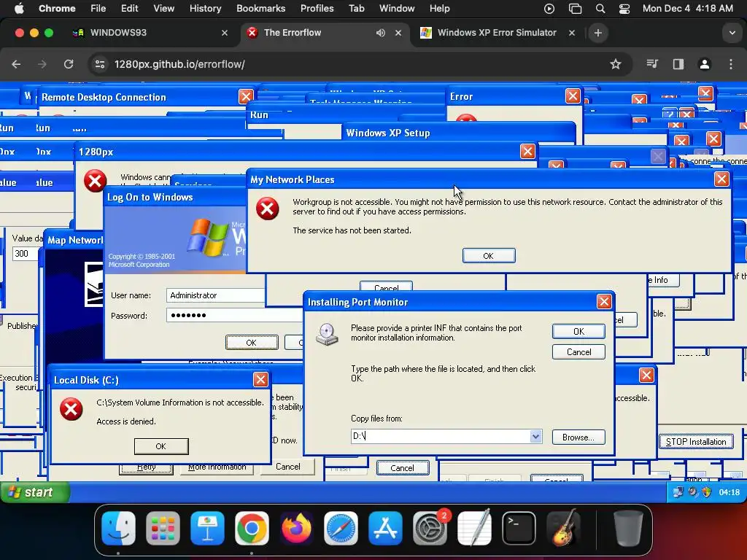This screenshot has height=560, width=747.
Task: Click the XP taskbar clock 04:18
Action: (729, 492)
